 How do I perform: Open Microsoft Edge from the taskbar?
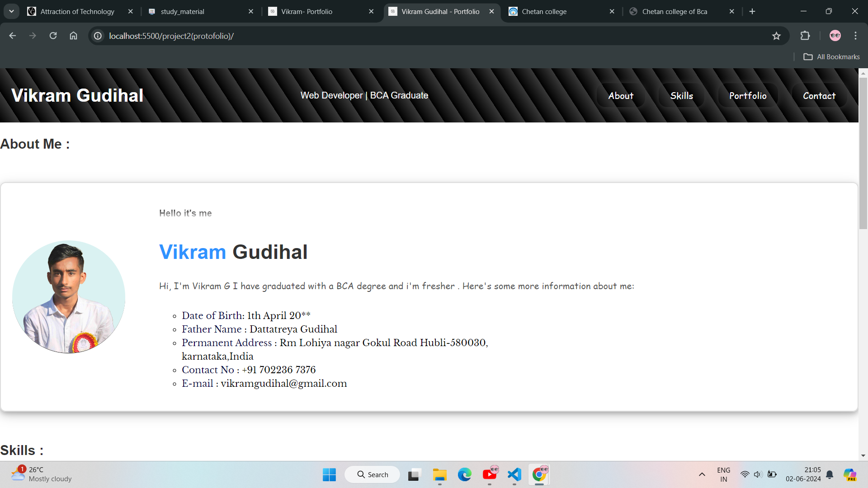[464, 474]
